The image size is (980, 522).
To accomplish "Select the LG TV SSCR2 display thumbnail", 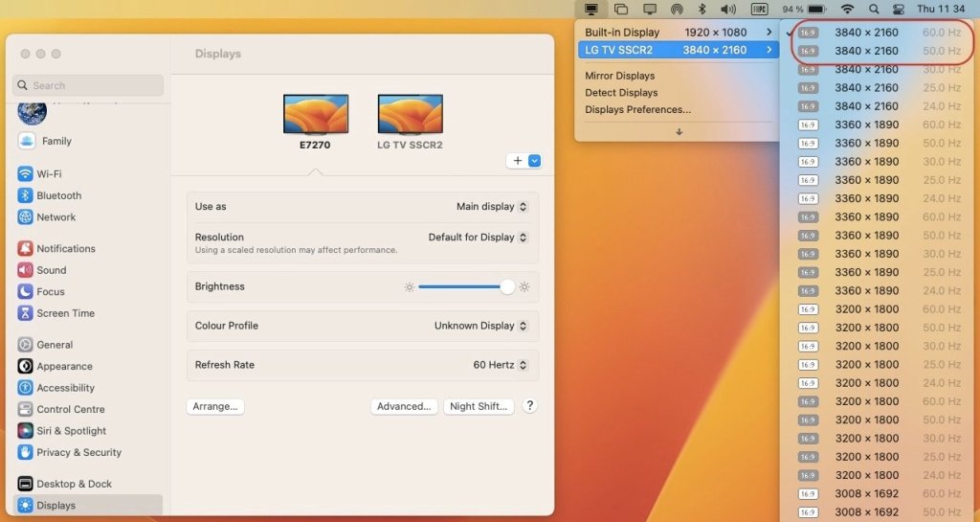I will click(410, 114).
